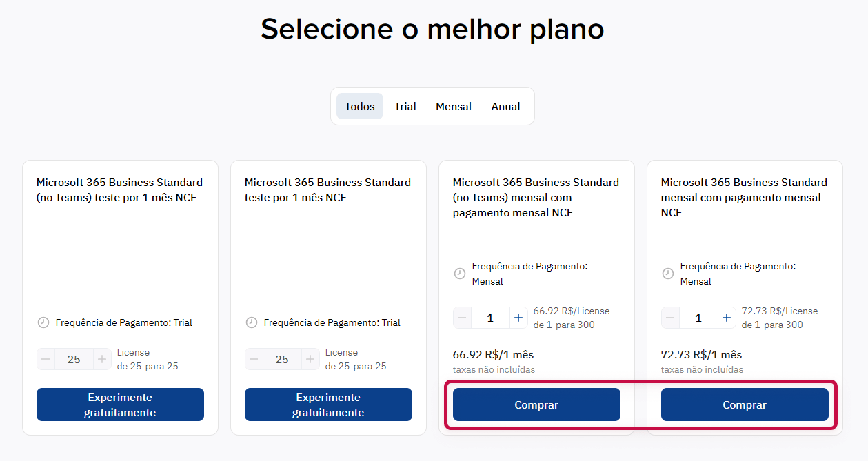The image size is (868, 461).
Task: Click the clock icon on the Mensal no Teams plan
Action: (461, 273)
